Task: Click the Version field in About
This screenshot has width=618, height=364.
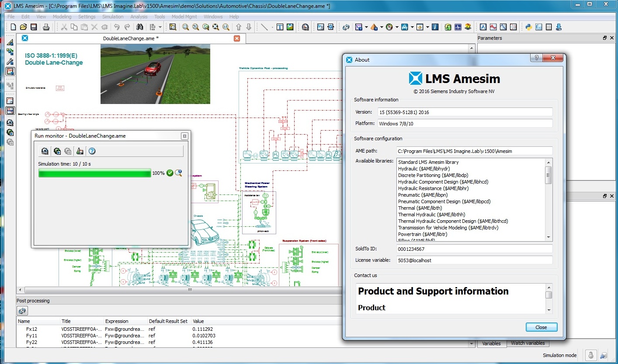Action: tap(465, 112)
